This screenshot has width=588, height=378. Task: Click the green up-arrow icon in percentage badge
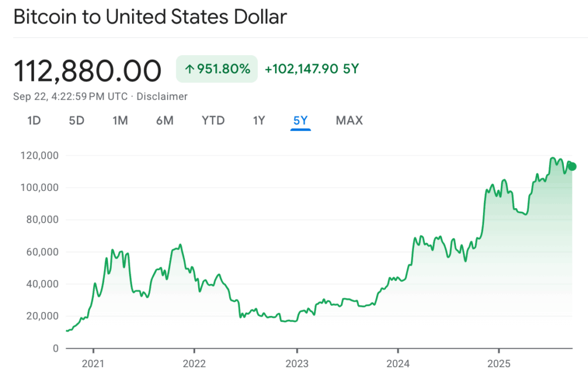[189, 69]
